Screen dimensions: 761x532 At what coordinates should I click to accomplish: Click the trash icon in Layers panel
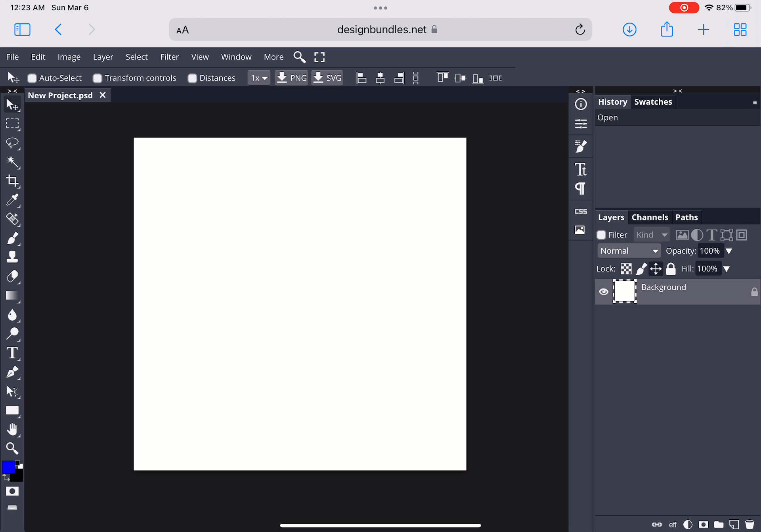pos(749,524)
